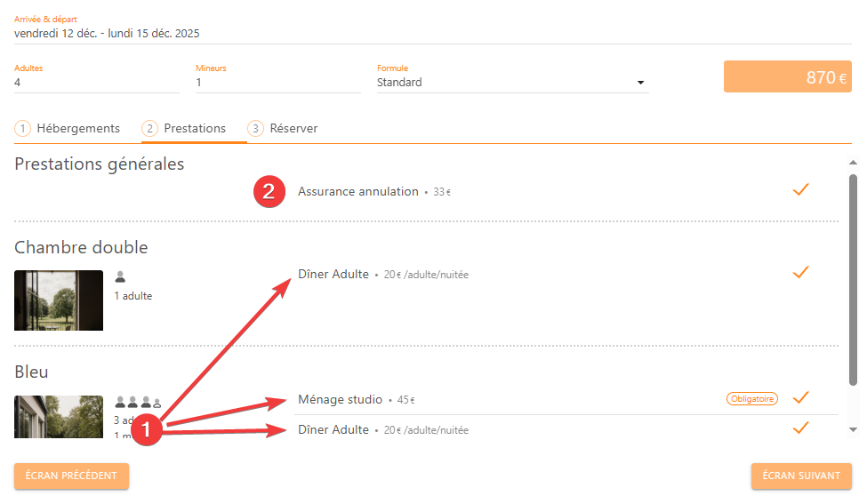Viewport: 867px width, 504px height.
Task: Click the Écran précédent button
Action: point(71,476)
